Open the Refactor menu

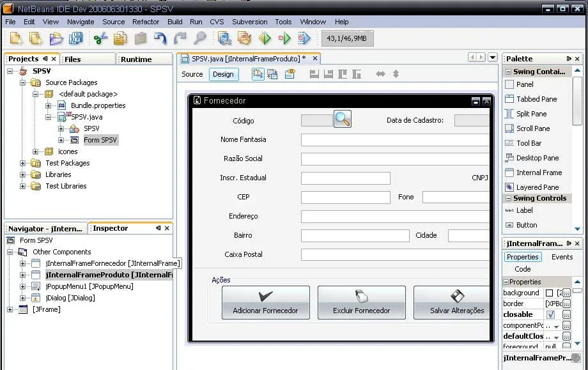(x=146, y=22)
